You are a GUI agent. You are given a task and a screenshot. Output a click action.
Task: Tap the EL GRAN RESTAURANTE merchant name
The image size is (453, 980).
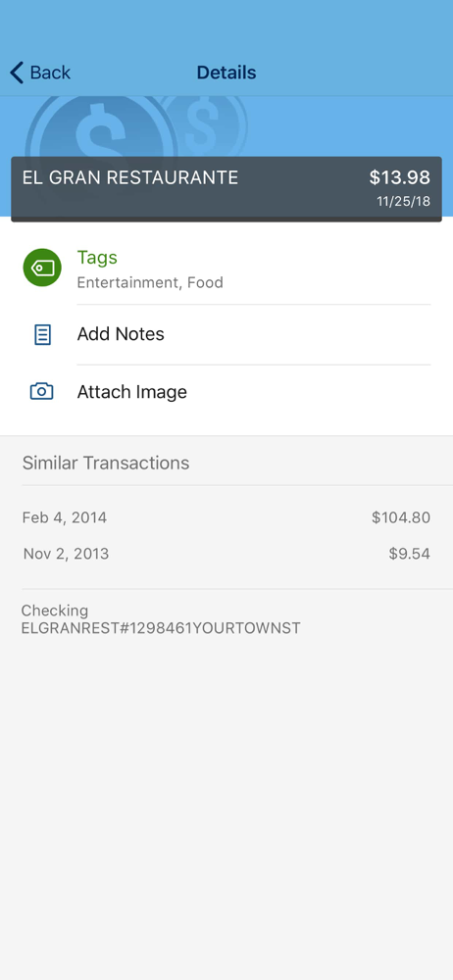[x=130, y=177]
